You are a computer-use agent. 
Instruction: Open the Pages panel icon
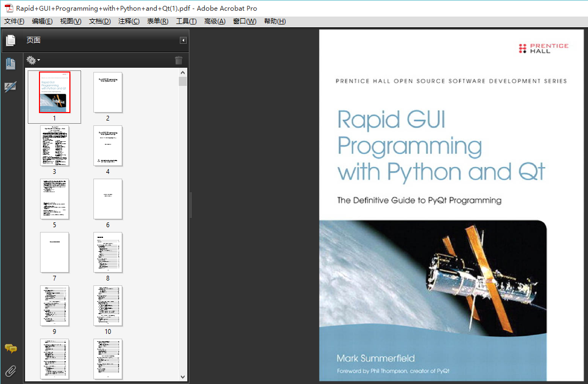tap(11, 40)
